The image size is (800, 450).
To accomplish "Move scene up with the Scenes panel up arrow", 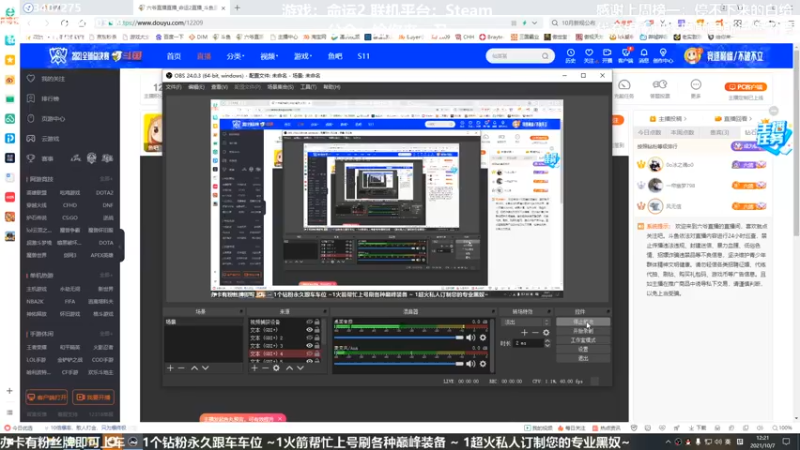I will point(194,368).
